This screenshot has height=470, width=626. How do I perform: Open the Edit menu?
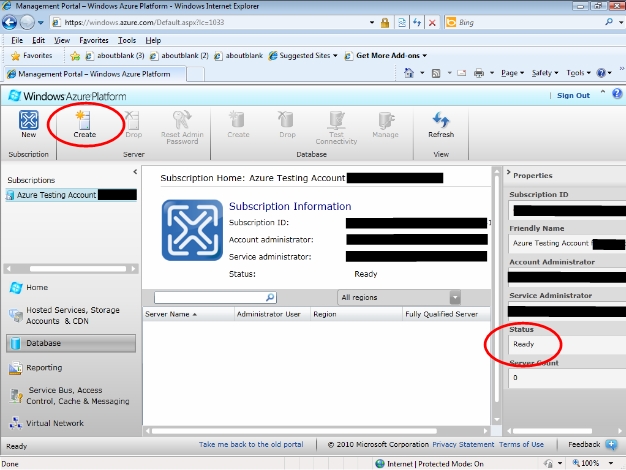click(38, 40)
